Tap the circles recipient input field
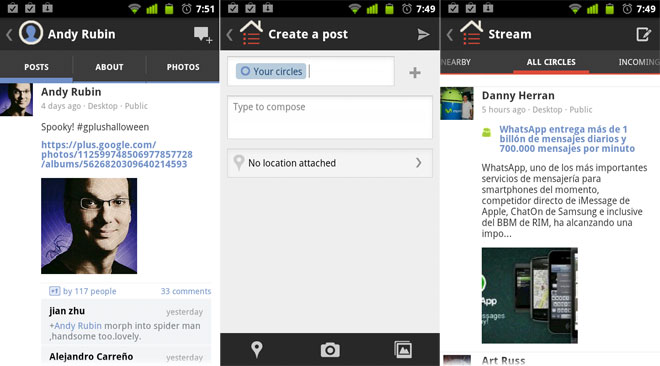 pos(311,72)
